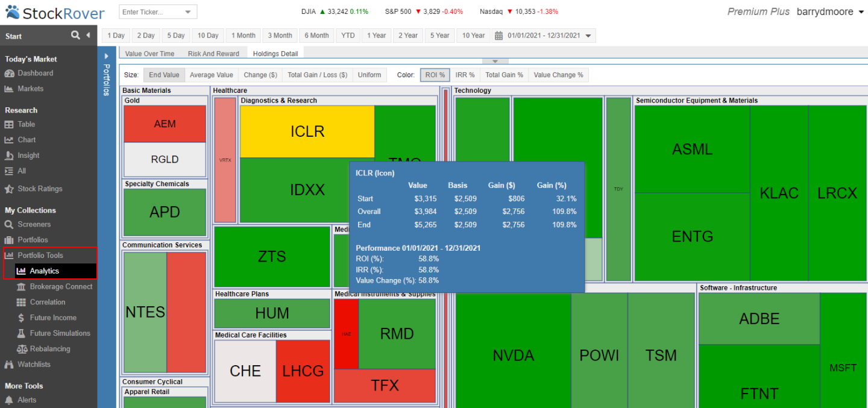Open the Chart research view
Image resolution: width=868 pixels, height=408 pixels.
click(27, 139)
